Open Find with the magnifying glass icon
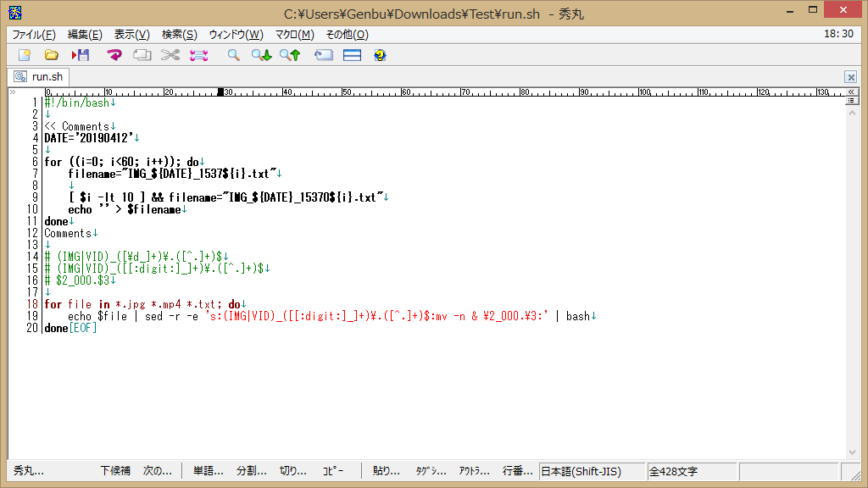The image size is (868, 488). click(x=233, y=55)
